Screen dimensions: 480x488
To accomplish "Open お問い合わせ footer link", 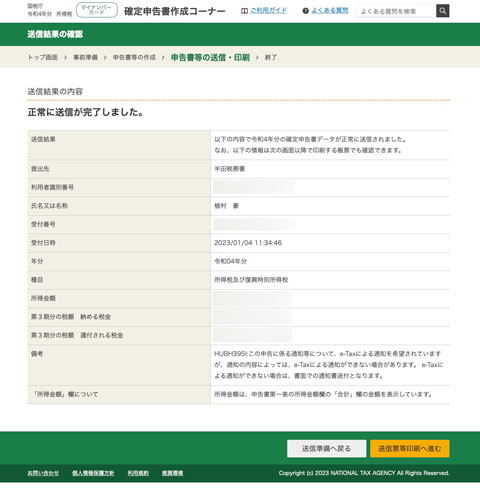I will [43, 473].
